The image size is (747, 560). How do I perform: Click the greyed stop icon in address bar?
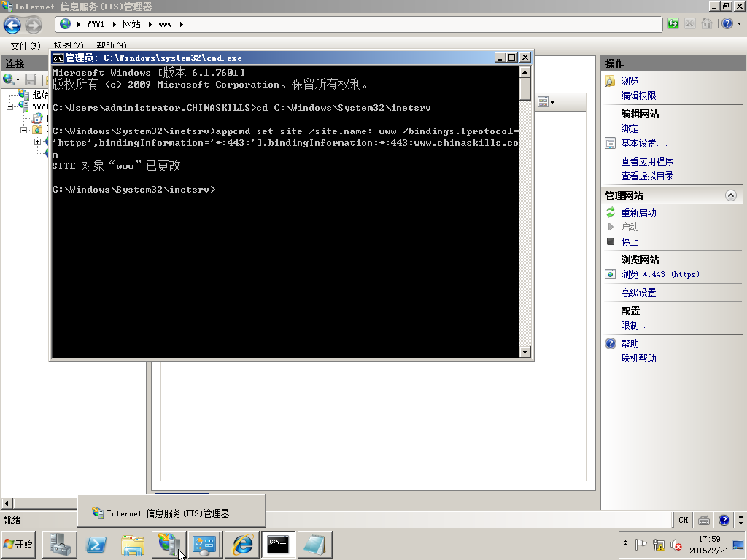click(690, 24)
